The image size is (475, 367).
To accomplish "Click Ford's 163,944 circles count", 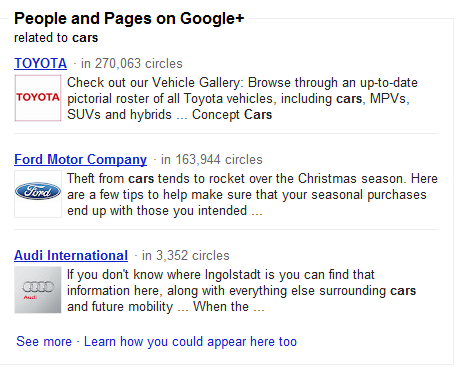I will coord(212,160).
